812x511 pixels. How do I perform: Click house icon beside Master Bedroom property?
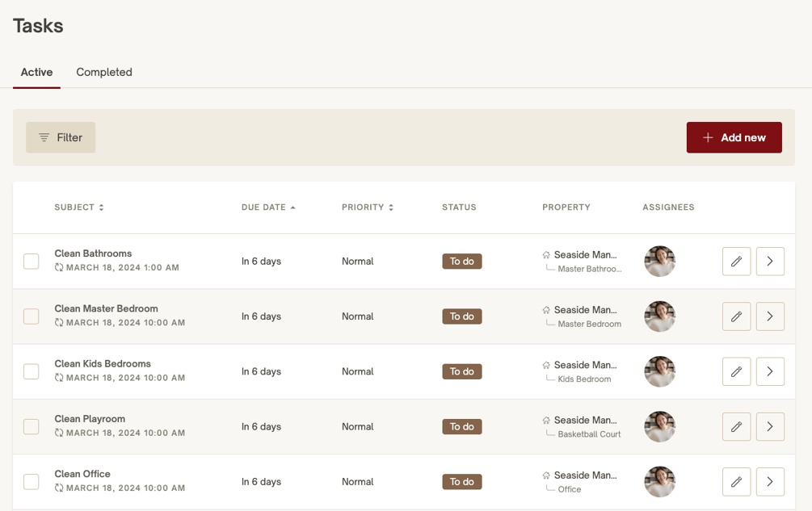click(x=546, y=310)
